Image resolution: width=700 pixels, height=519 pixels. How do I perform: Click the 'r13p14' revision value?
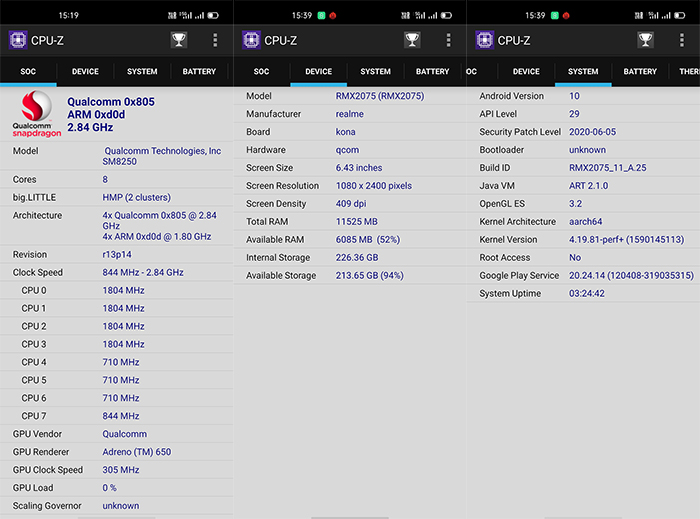pyautogui.click(x=117, y=254)
